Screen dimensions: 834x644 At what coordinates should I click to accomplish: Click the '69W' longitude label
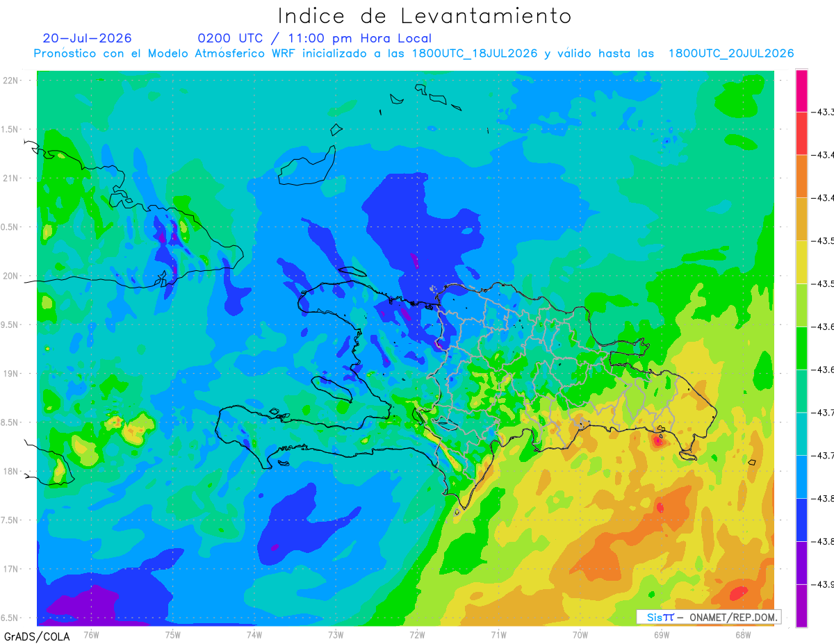[x=662, y=634]
